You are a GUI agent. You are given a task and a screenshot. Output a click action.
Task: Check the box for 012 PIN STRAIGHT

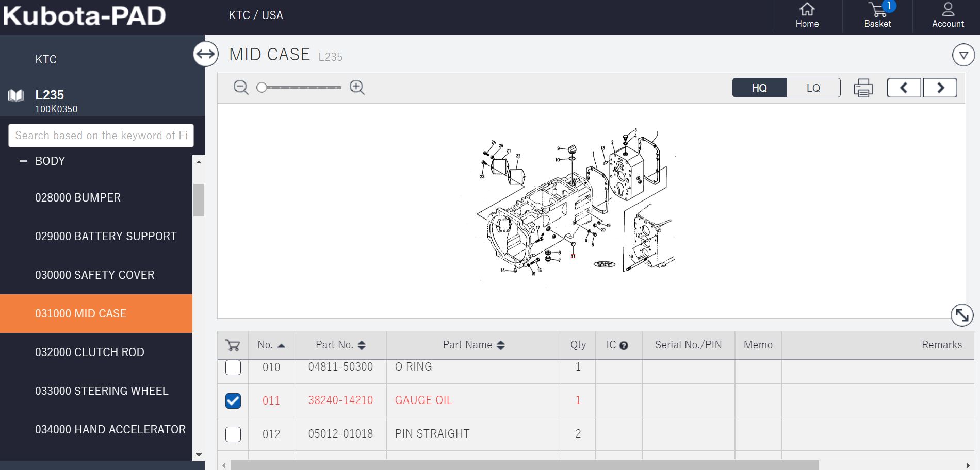(233, 434)
